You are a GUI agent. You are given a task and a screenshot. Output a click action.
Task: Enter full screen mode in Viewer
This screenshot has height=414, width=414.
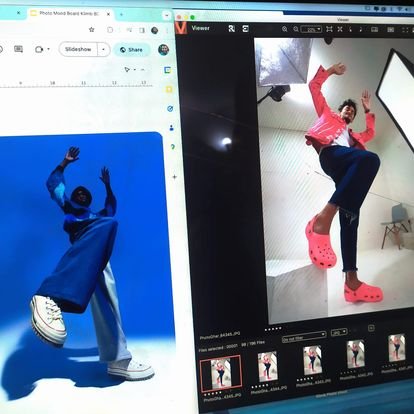(405, 30)
